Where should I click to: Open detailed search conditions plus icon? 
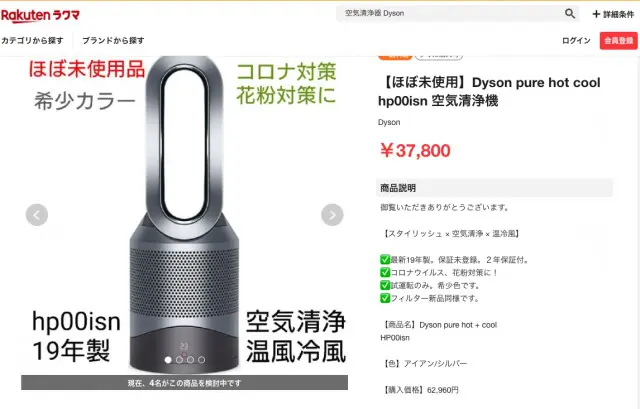(596, 14)
